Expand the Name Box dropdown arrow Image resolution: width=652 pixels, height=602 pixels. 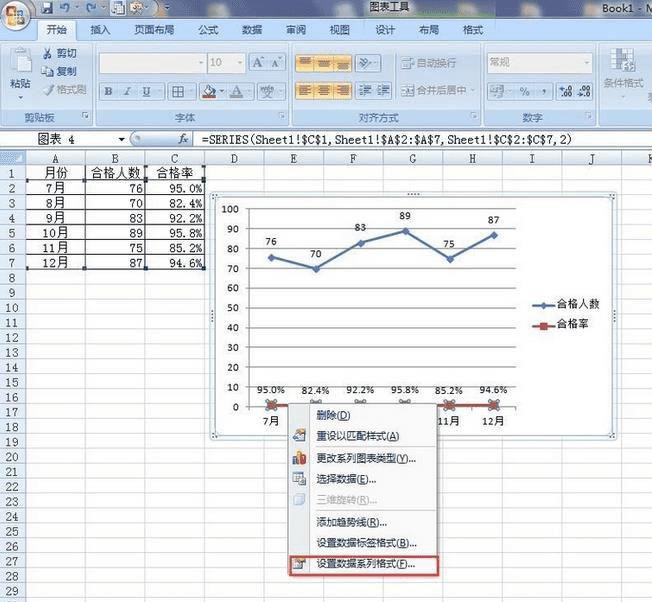(121, 139)
